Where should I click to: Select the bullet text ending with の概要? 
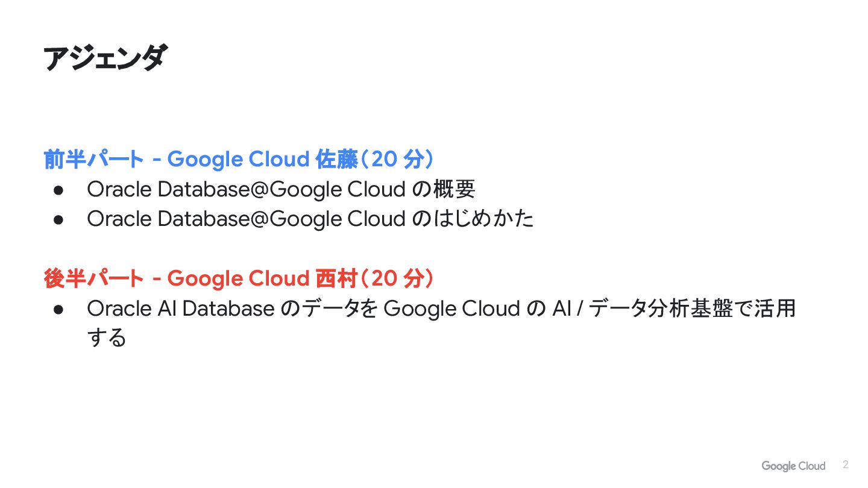281,189
